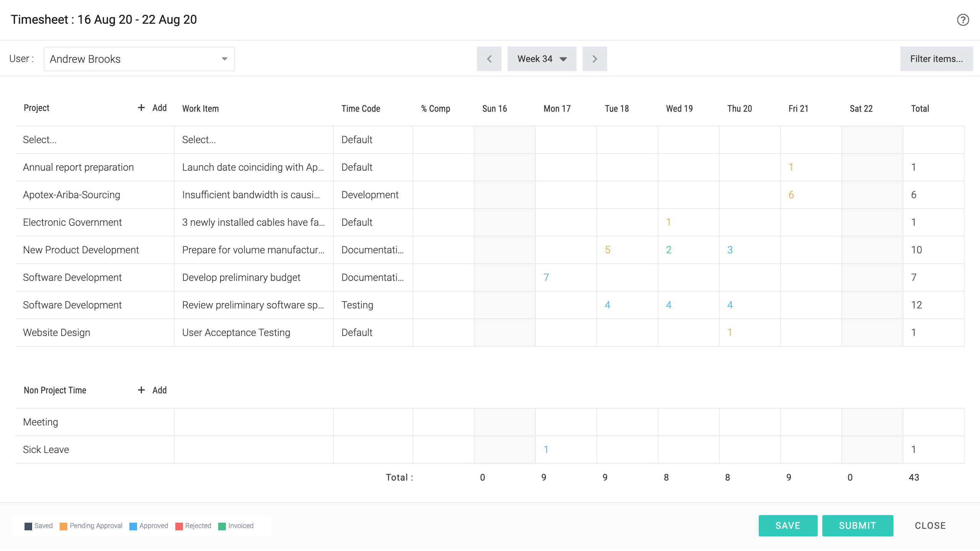Click the help question mark icon
Image resolution: width=980 pixels, height=551 pixels.
click(x=963, y=20)
